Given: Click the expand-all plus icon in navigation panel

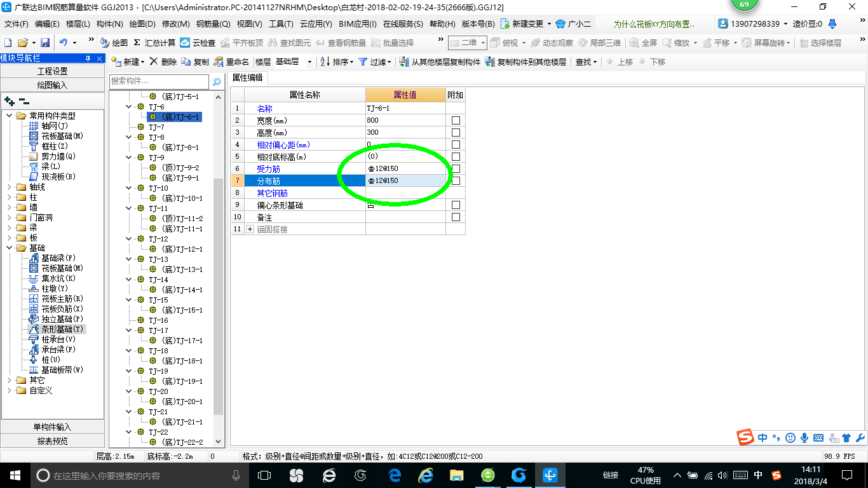Looking at the screenshot, I should [x=10, y=100].
